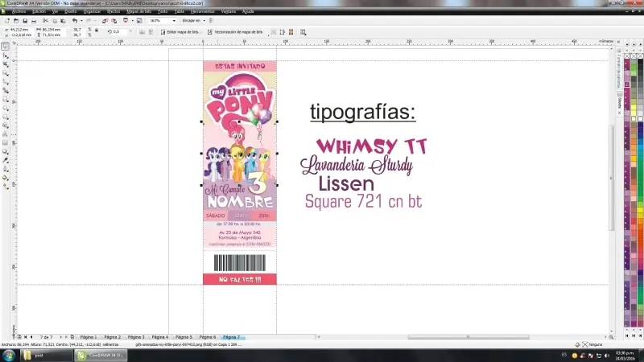The width and height of the screenshot is (644, 362).
Task: Select the Shape tool in the toolbox
Action: pyautogui.click(x=6, y=56)
